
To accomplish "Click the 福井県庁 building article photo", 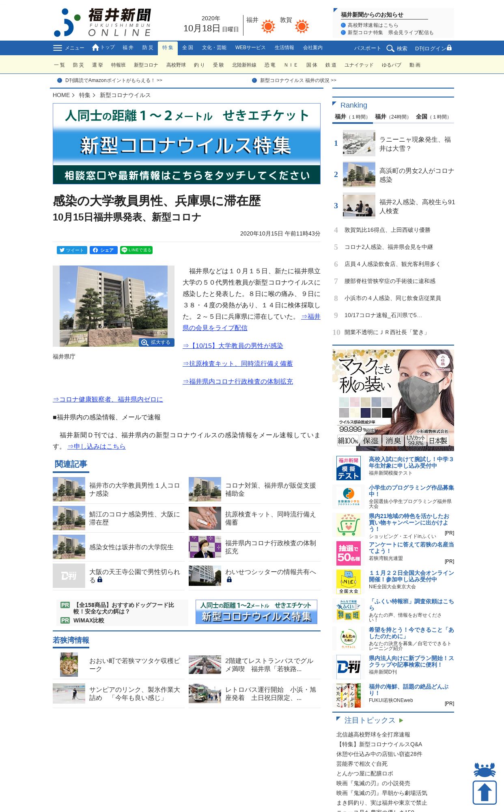I will pos(114,306).
